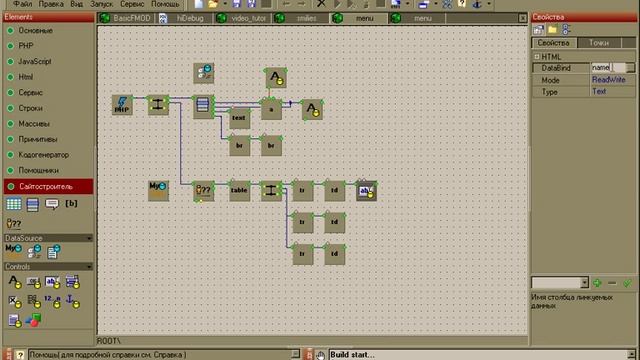This screenshot has width=640, height=360.
Task: Click the Redo right-arrow toolbar icon
Action: [x=301, y=4]
